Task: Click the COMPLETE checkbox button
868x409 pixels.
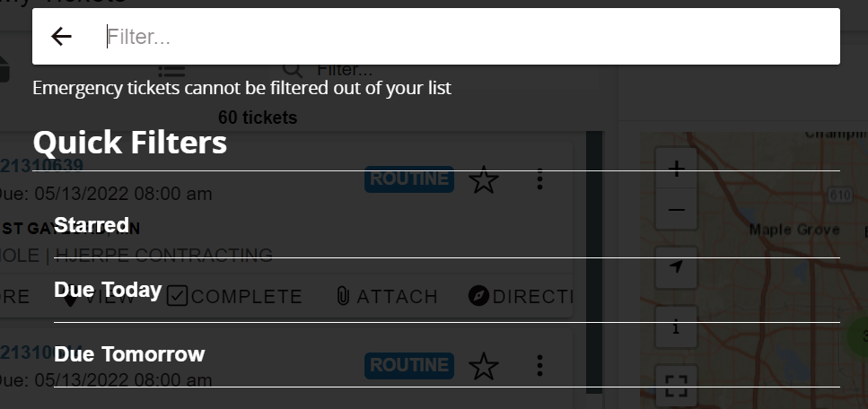Action: (234, 297)
